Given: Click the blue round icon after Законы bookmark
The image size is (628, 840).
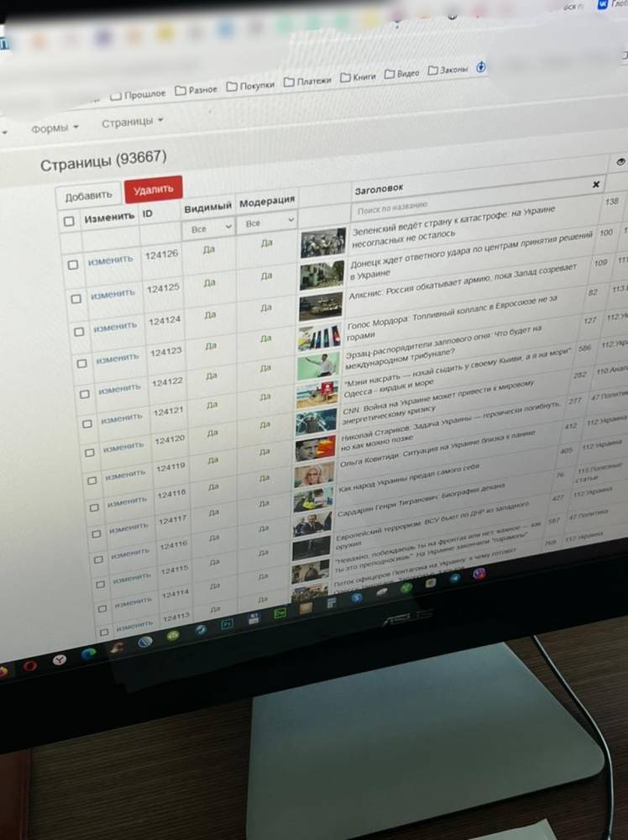Looking at the screenshot, I should (x=481, y=67).
